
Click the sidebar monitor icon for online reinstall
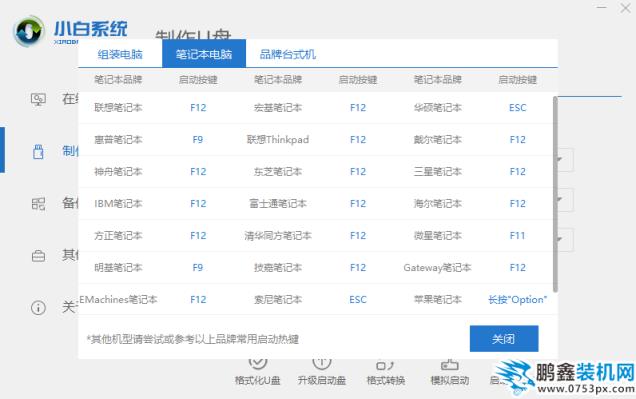[x=39, y=99]
